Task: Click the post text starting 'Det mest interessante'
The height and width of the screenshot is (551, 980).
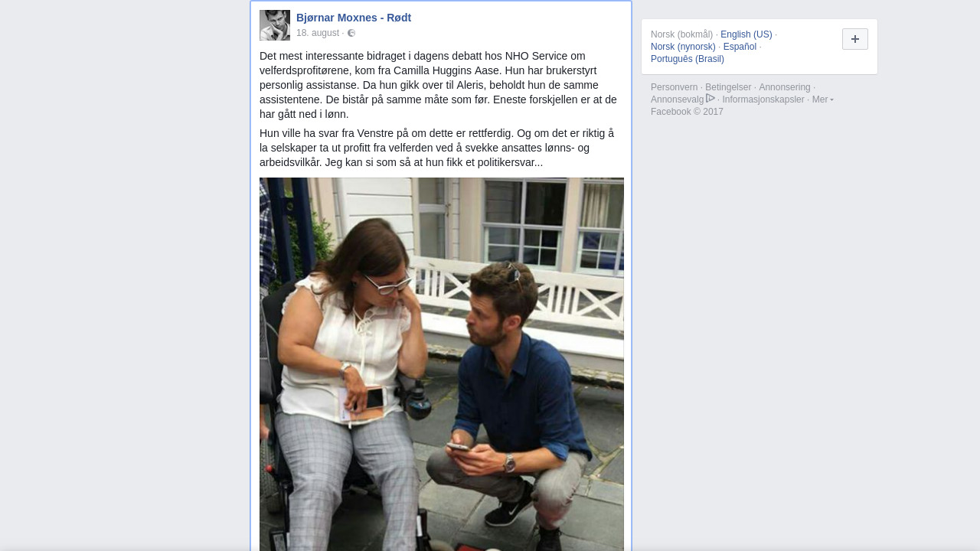Action: 439,85
